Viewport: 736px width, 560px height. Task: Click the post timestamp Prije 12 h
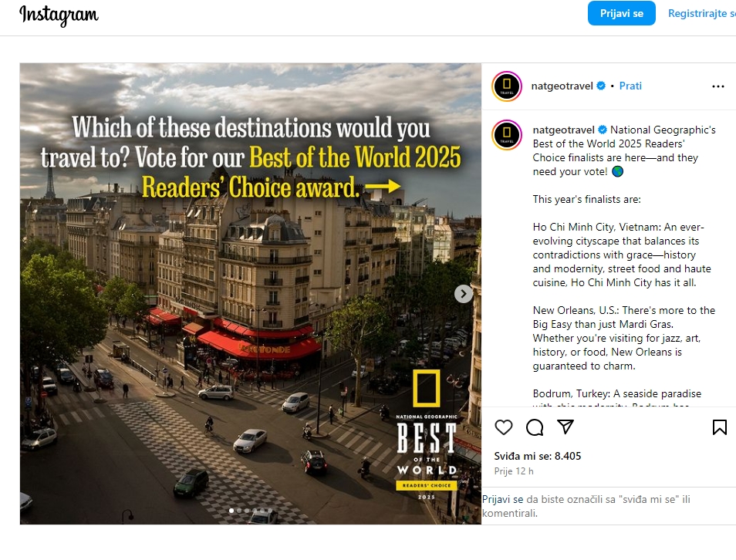(514, 471)
